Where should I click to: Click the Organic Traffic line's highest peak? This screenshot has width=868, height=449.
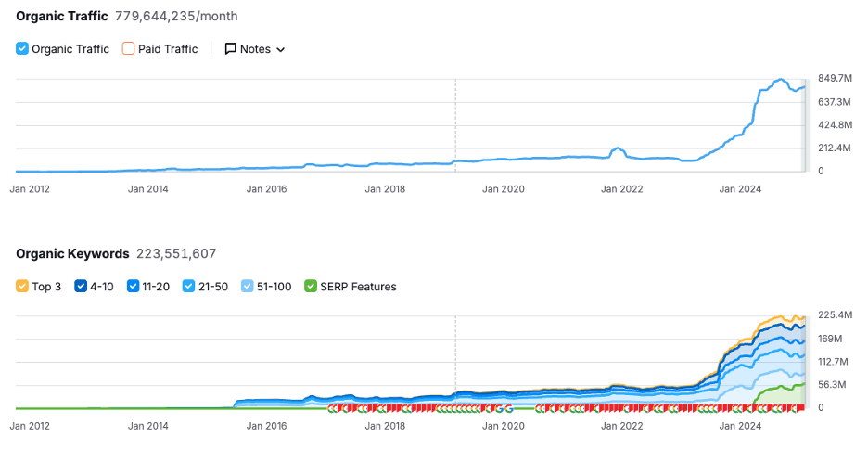[781, 80]
